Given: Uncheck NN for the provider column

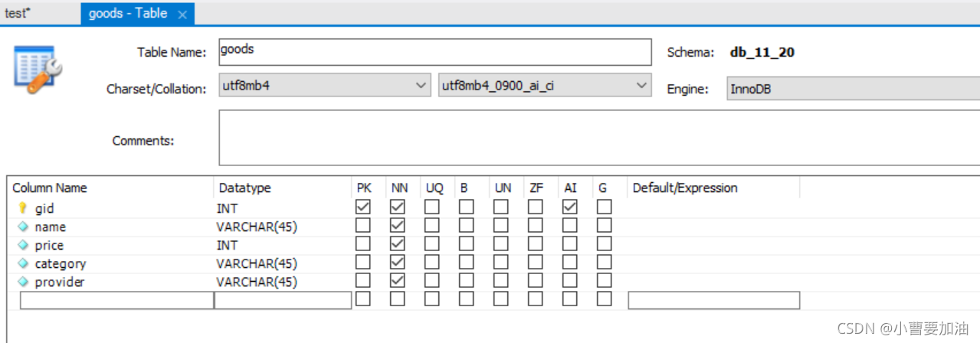Looking at the screenshot, I should 397,280.
